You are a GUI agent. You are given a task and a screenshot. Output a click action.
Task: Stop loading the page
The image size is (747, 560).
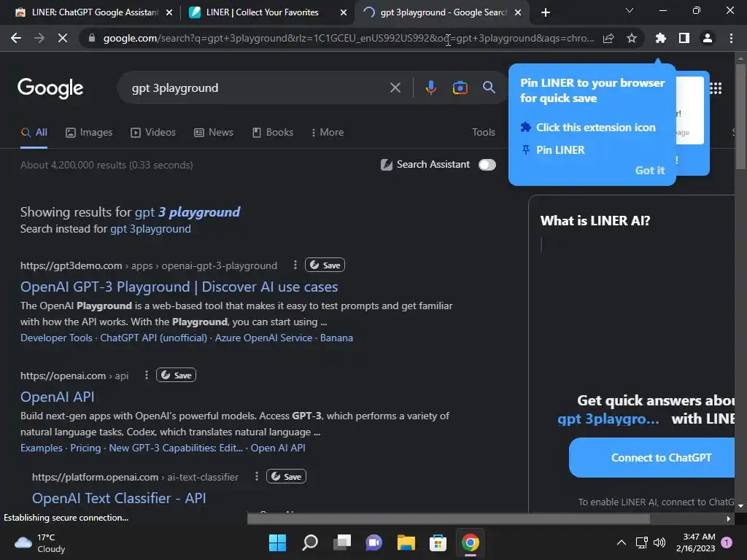point(63,38)
